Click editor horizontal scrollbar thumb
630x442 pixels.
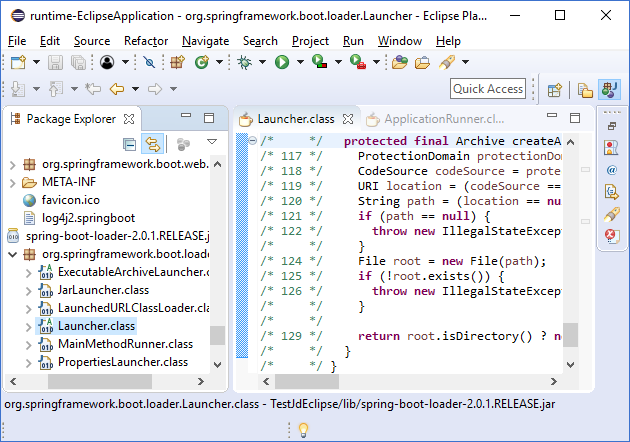(x=307, y=381)
